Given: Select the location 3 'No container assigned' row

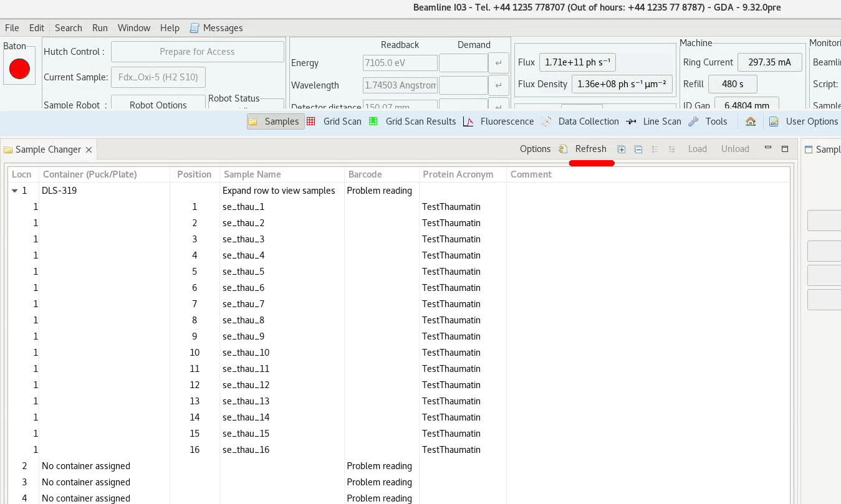Looking at the screenshot, I should (x=399, y=482).
